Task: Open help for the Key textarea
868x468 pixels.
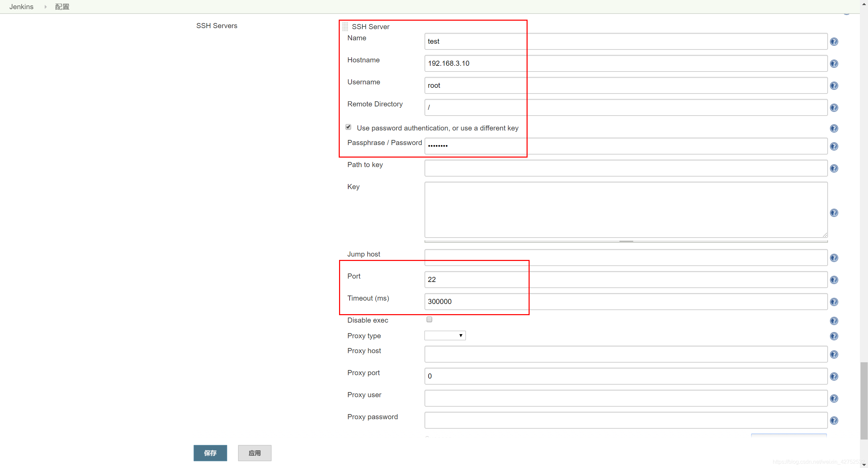Action: pyautogui.click(x=834, y=213)
